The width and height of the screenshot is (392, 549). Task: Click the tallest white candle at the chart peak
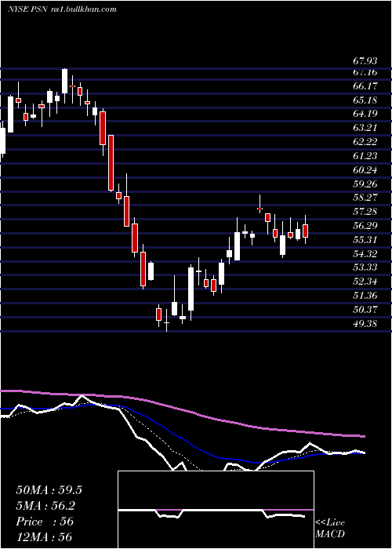tap(64, 82)
